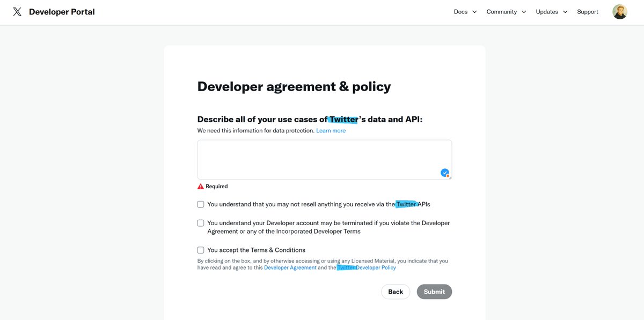Expand the Docs dropdown chevron

[474, 12]
